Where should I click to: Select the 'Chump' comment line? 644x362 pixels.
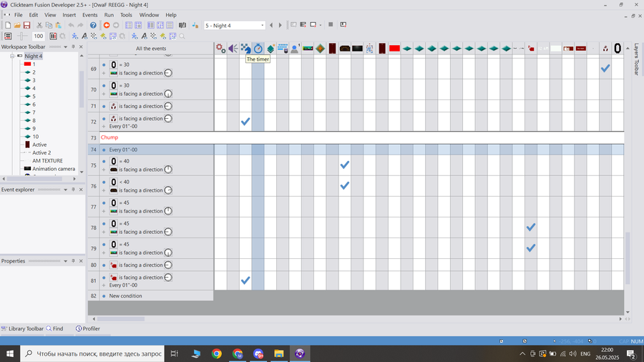click(109, 137)
